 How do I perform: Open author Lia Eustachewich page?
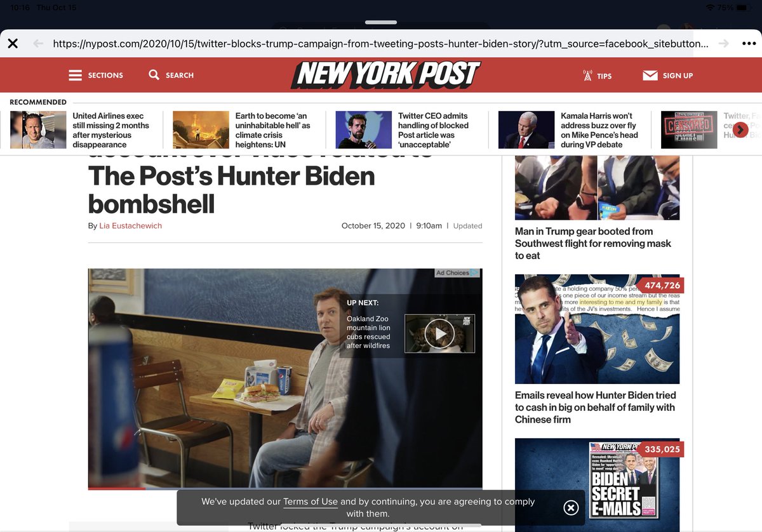point(130,226)
